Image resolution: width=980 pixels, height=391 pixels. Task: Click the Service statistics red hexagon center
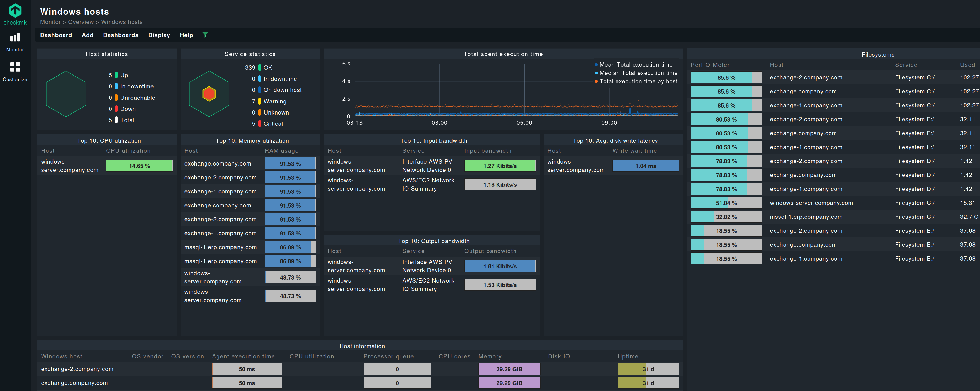pyautogui.click(x=209, y=94)
